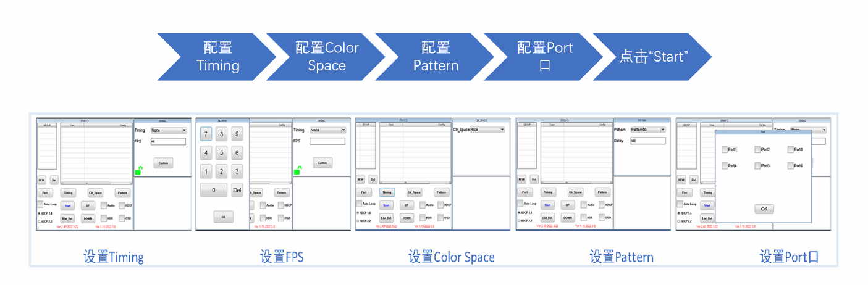
Task: Toggle Auto Loop checkbox in 设置Color Space screenshot
Action: pos(360,204)
